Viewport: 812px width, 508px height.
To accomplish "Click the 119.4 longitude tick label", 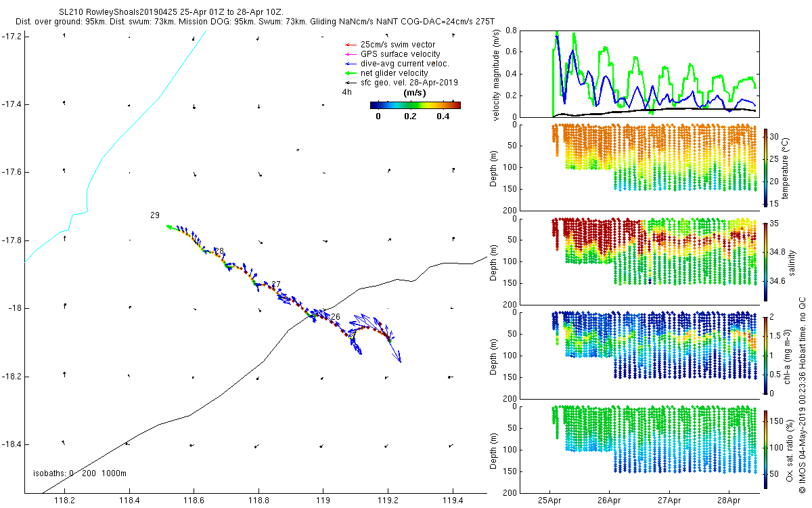I will pos(452,502).
